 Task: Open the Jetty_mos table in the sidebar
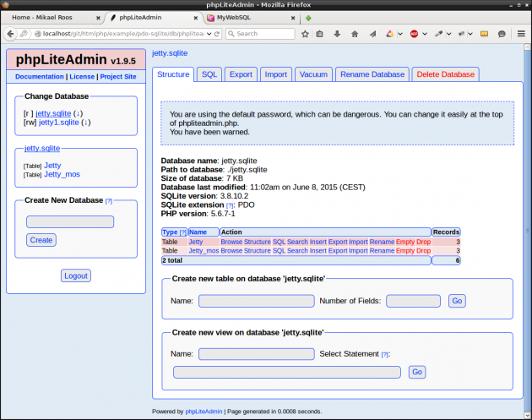(x=62, y=175)
